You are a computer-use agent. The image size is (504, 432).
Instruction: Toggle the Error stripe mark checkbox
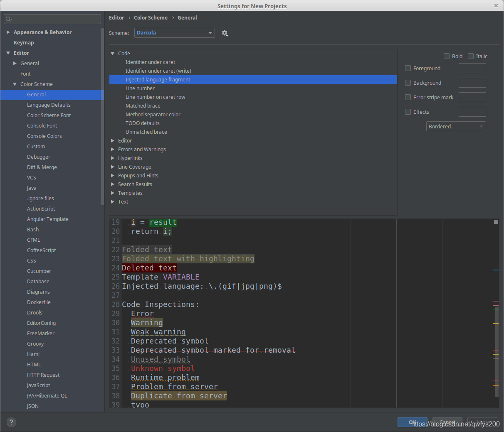(408, 97)
